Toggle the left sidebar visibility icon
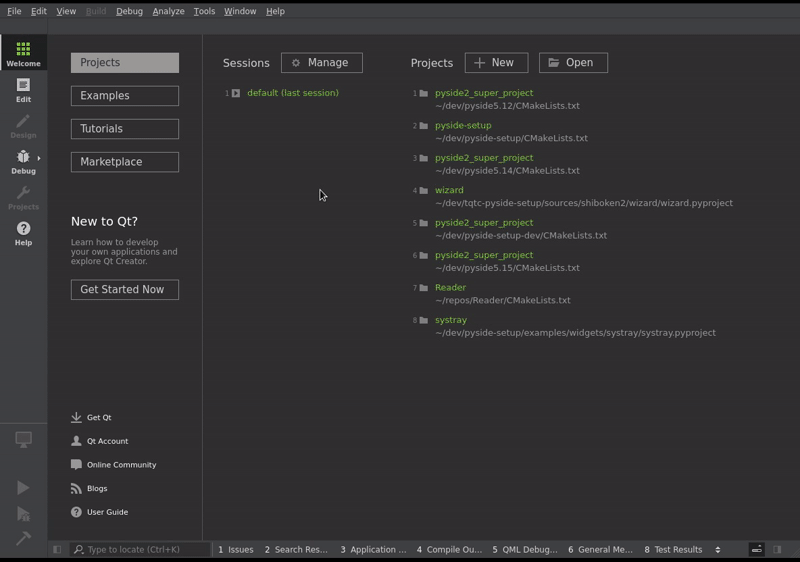 pyautogui.click(x=57, y=549)
